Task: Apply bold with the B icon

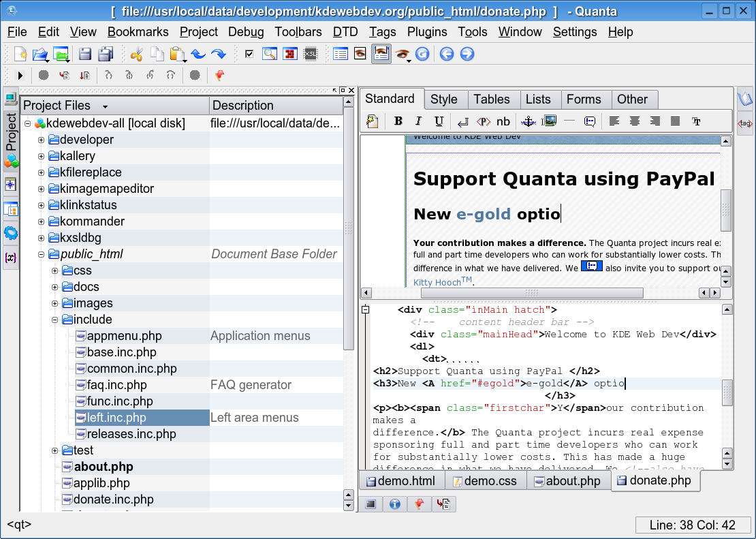Action: (398, 121)
